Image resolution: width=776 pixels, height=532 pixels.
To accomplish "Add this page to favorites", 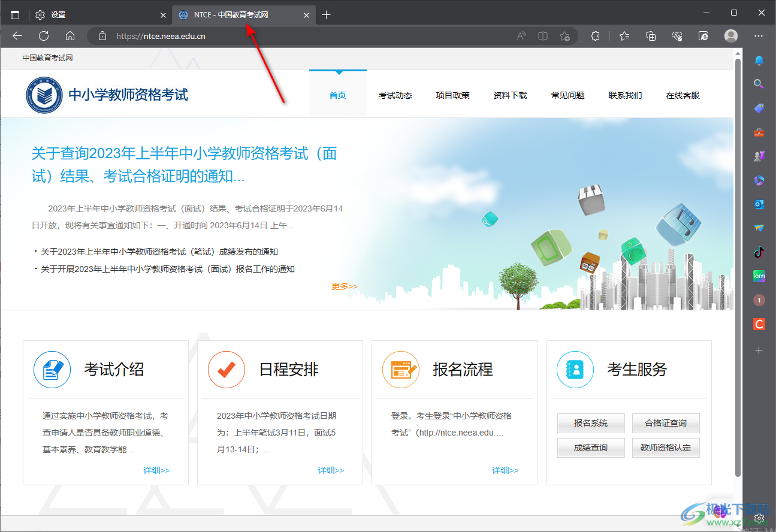I will 564,36.
